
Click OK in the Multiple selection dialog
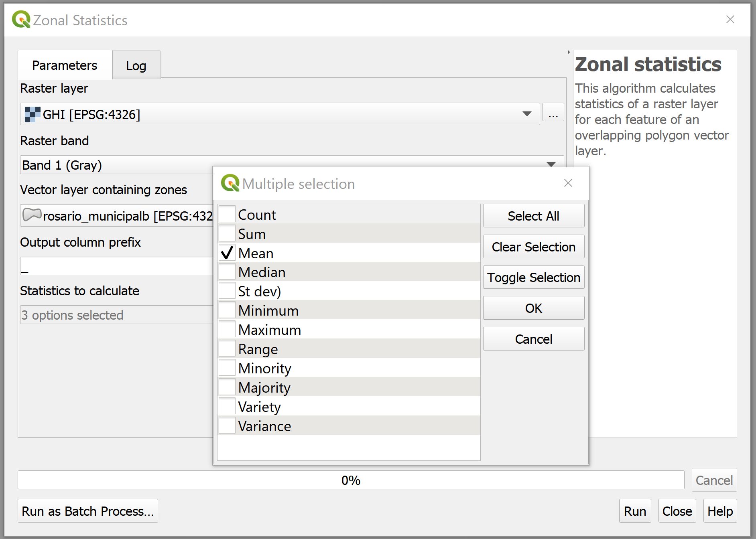coord(533,308)
